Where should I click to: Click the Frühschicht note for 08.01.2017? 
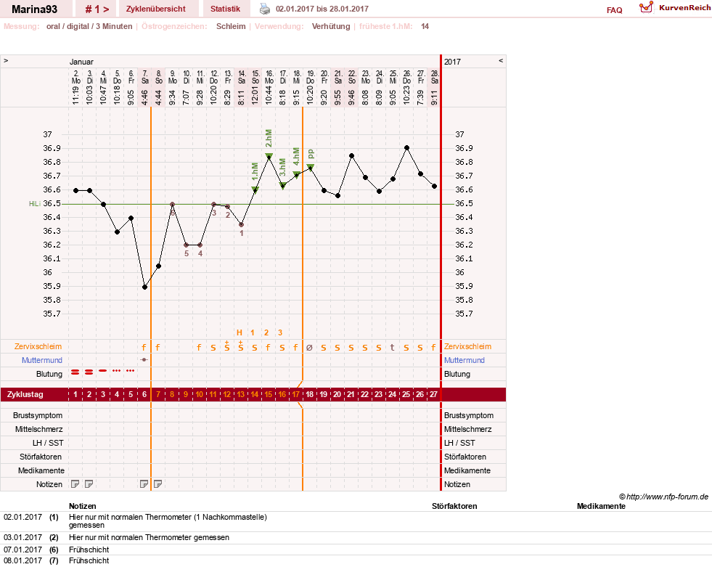(89, 560)
